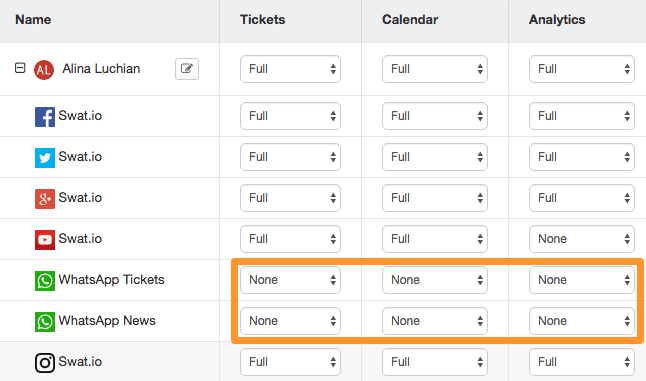Click the AL avatar of Alina Luchian
The width and height of the screenshot is (646, 381).
pos(44,70)
